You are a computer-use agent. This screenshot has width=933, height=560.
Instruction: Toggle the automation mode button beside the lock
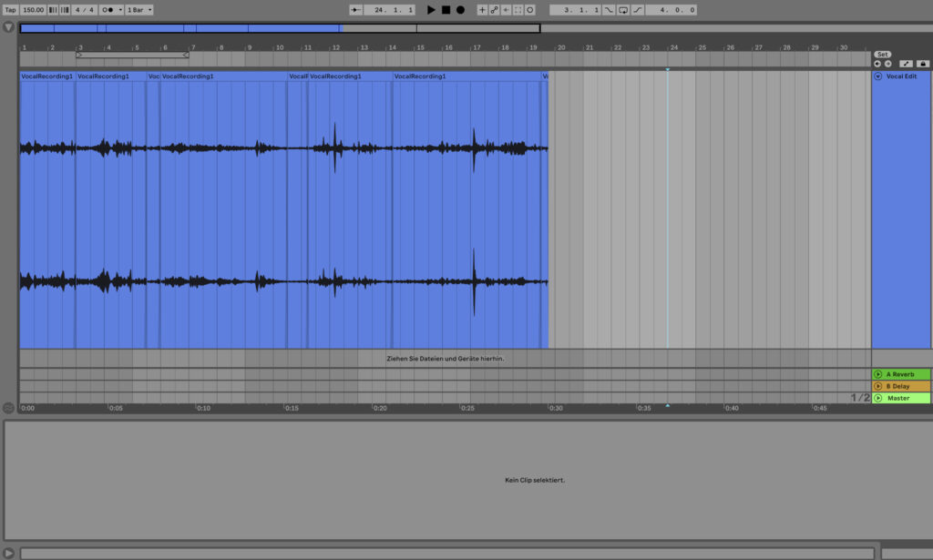(906, 64)
